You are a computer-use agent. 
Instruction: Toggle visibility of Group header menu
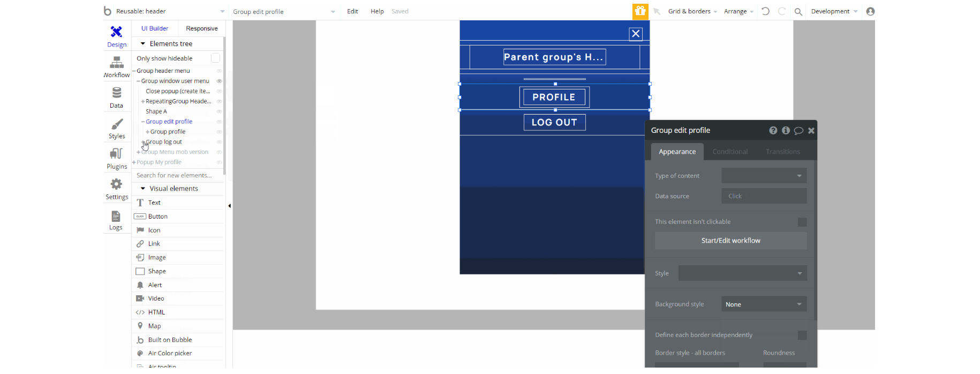[x=219, y=71]
